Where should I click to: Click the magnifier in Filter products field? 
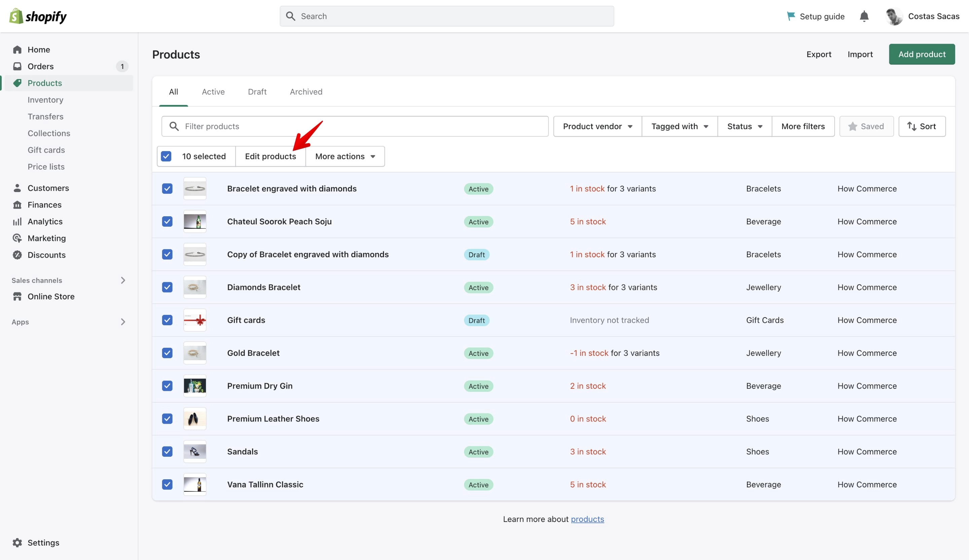[174, 126]
